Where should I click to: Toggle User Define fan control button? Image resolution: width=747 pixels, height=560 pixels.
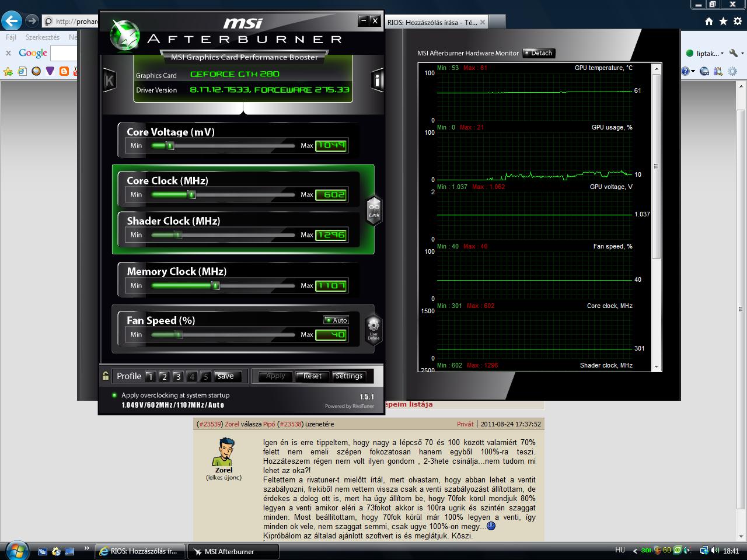coord(373,329)
